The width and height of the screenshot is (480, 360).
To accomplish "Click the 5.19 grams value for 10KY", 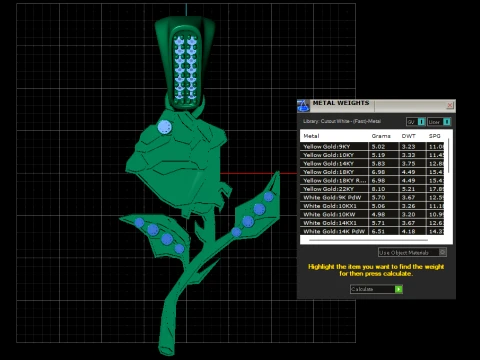I will [378, 155].
